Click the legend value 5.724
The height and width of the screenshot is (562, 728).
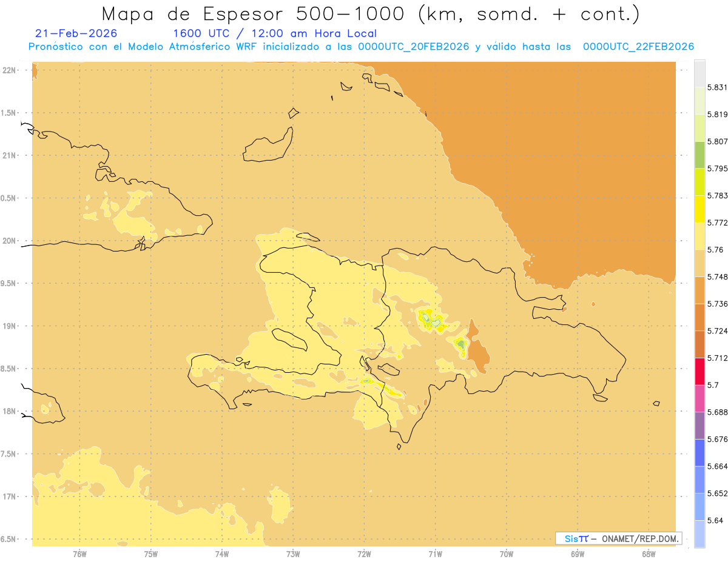717,330
